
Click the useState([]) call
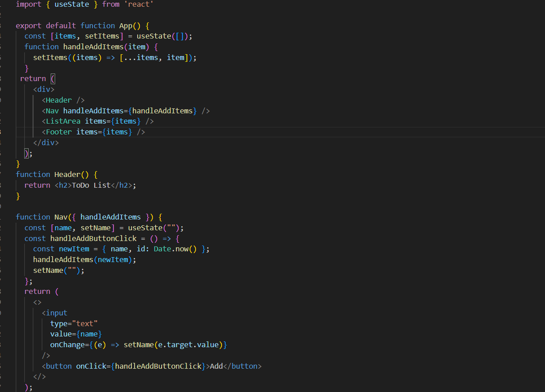pyautogui.click(x=163, y=36)
